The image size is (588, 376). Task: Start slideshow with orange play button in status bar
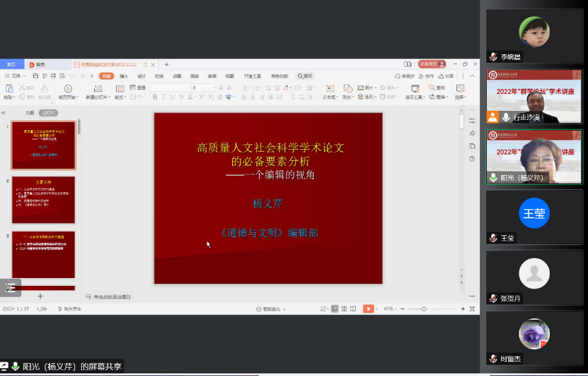(368, 309)
